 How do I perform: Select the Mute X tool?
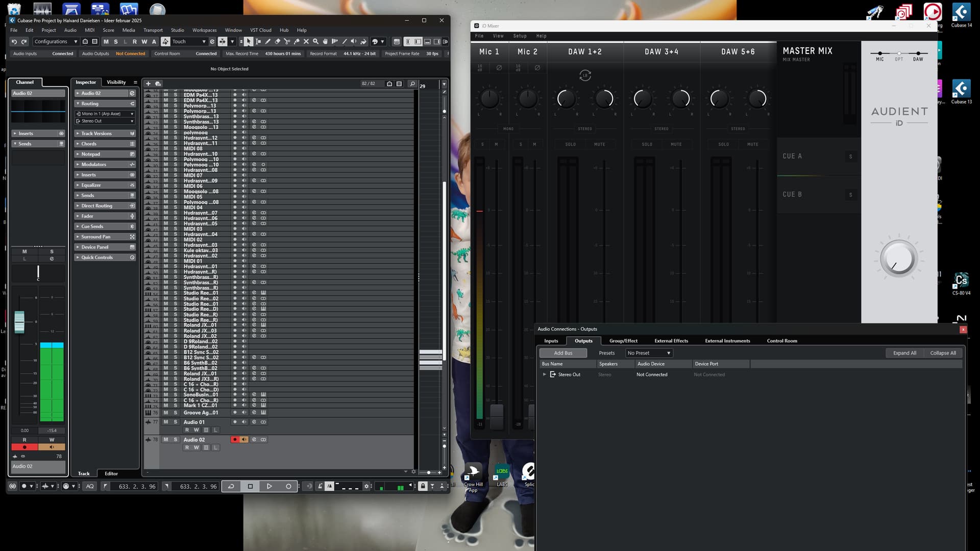[306, 41]
